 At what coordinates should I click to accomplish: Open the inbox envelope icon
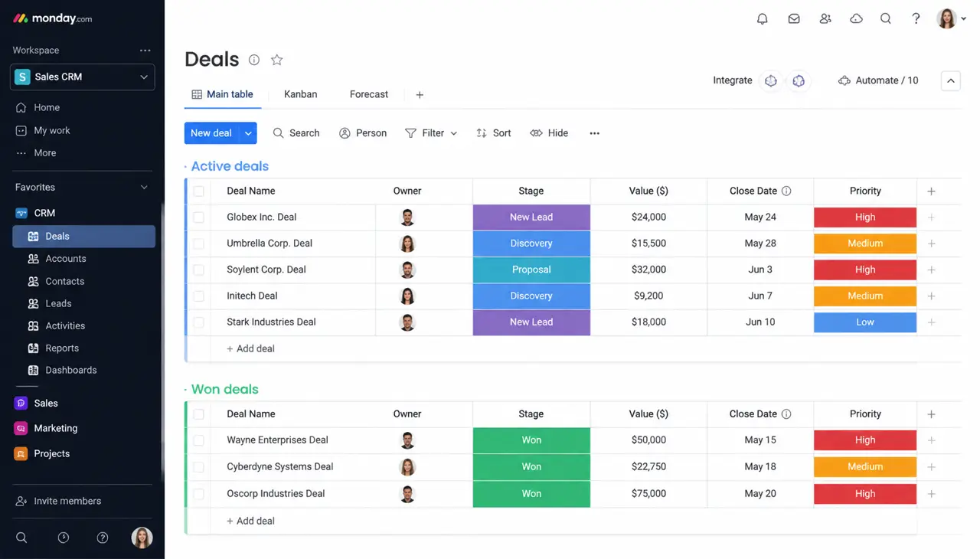click(x=794, y=18)
